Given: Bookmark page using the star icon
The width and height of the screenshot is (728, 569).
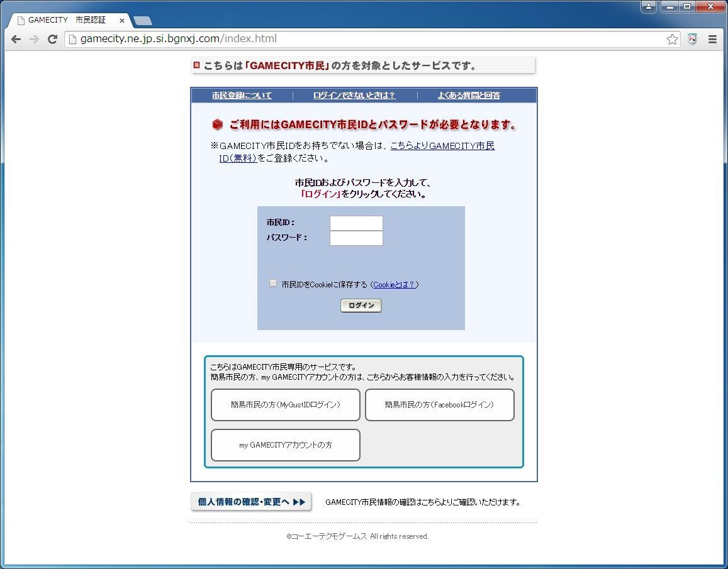Looking at the screenshot, I should [x=672, y=40].
